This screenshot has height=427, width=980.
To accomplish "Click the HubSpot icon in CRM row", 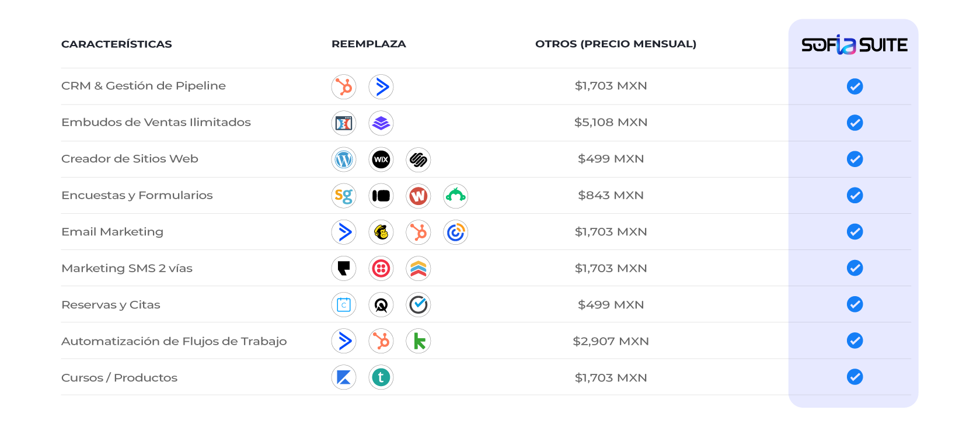I will coord(344,87).
